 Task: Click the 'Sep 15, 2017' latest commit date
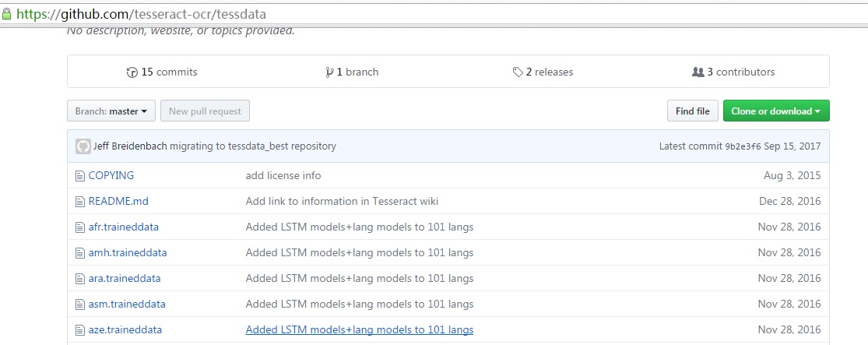[792, 146]
